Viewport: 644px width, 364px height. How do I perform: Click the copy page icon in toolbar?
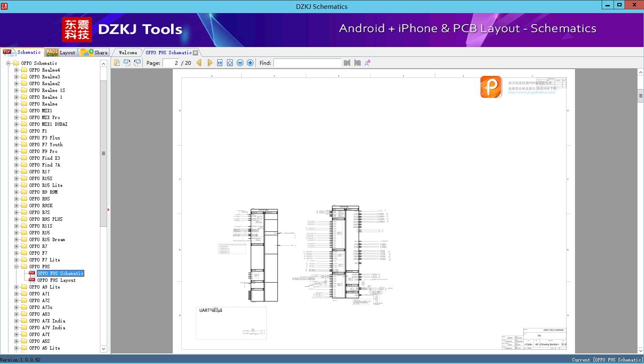coord(117,63)
